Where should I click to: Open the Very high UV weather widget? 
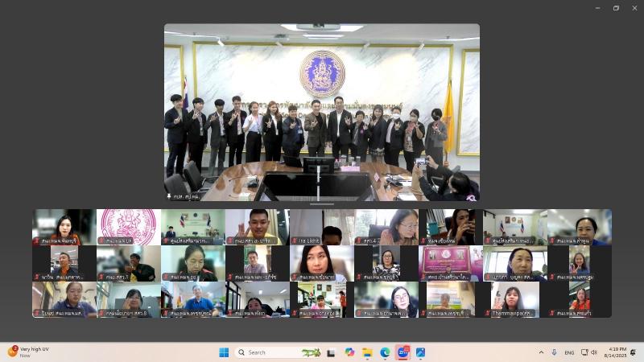click(x=29, y=352)
